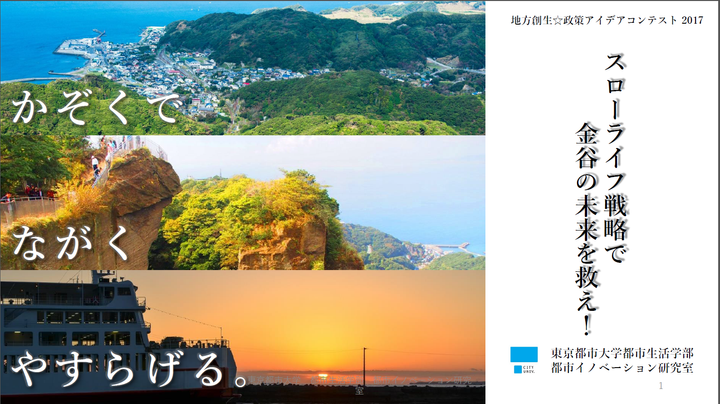Viewport: 720px width, 404px height.
Task: Select the aerial coastal town photo
Action: tap(242, 68)
